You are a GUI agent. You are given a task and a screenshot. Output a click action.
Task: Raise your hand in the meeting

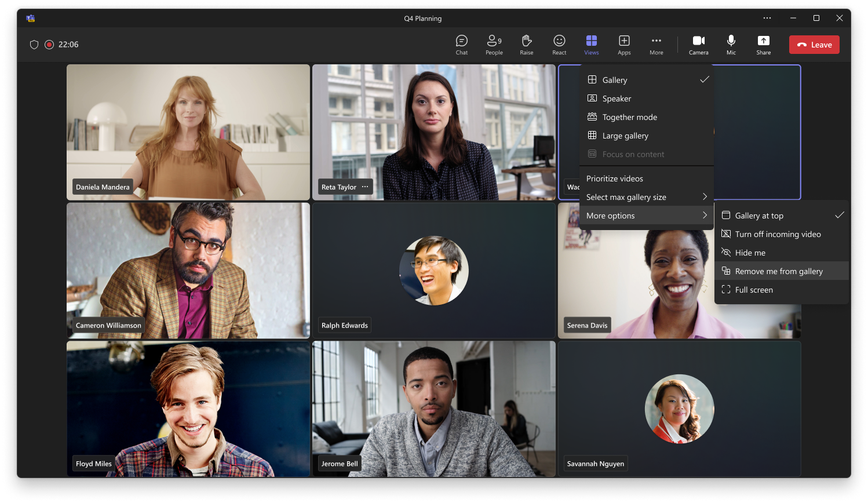coord(526,44)
